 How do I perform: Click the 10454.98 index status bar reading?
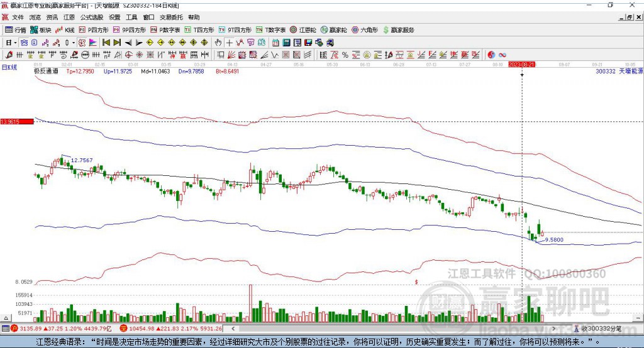[140, 329]
